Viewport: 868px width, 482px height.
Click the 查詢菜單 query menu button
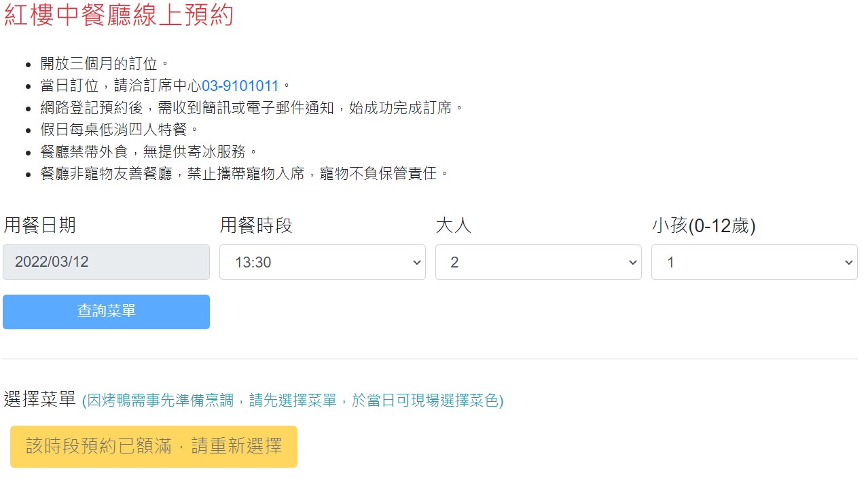coord(106,312)
